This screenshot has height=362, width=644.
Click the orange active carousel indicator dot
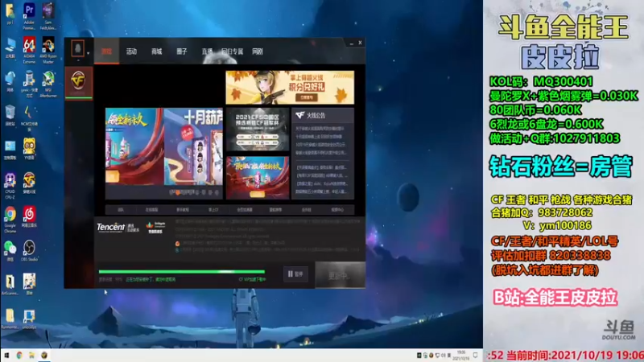click(x=177, y=192)
